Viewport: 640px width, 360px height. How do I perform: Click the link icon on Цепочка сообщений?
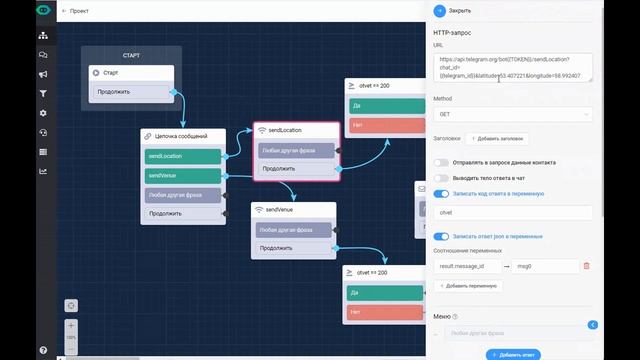(148, 136)
